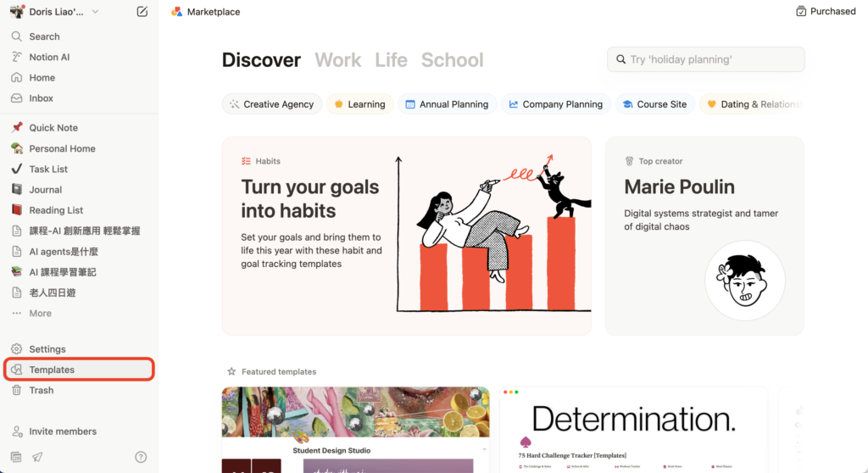Go to Inbox in sidebar
The height and width of the screenshot is (473, 868).
(x=41, y=98)
